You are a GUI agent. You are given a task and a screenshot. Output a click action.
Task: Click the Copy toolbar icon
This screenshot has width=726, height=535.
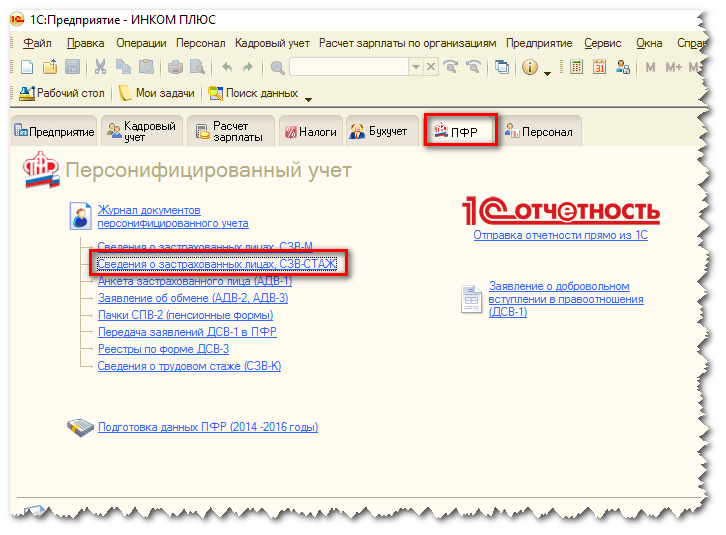click(x=123, y=67)
